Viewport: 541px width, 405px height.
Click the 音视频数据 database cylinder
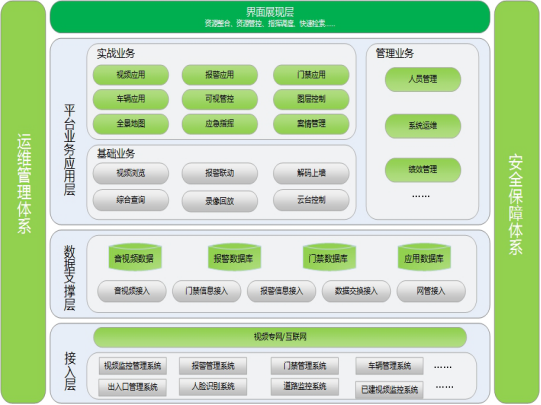point(135,257)
